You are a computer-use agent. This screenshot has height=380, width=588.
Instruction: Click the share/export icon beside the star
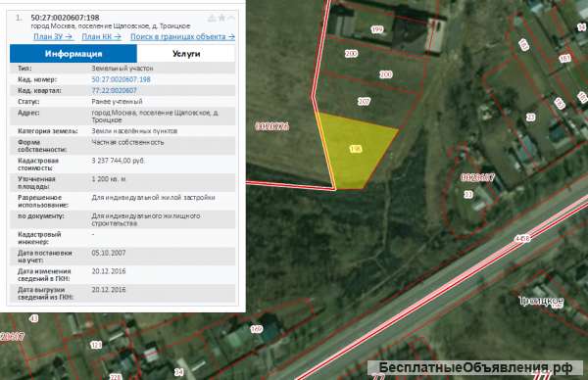pyautogui.click(x=212, y=18)
